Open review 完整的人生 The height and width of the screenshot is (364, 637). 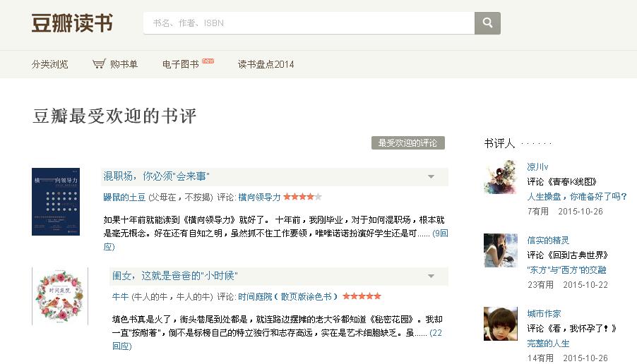pos(548,344)
